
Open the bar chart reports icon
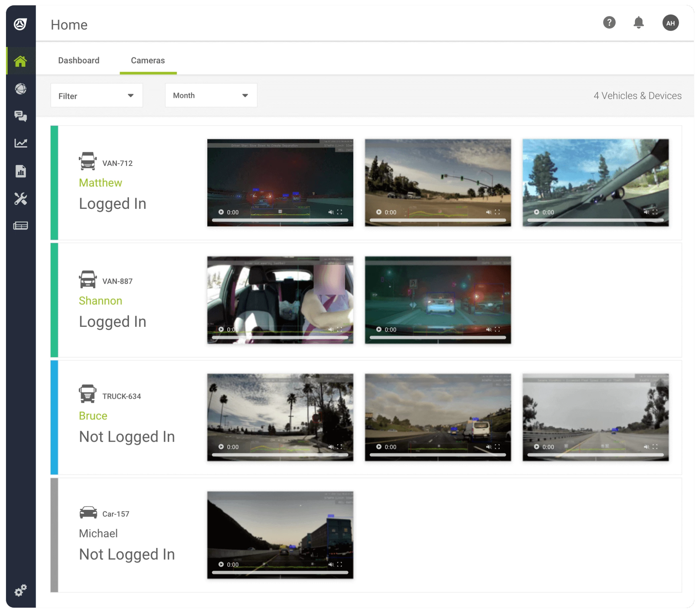tap(21, 171)
